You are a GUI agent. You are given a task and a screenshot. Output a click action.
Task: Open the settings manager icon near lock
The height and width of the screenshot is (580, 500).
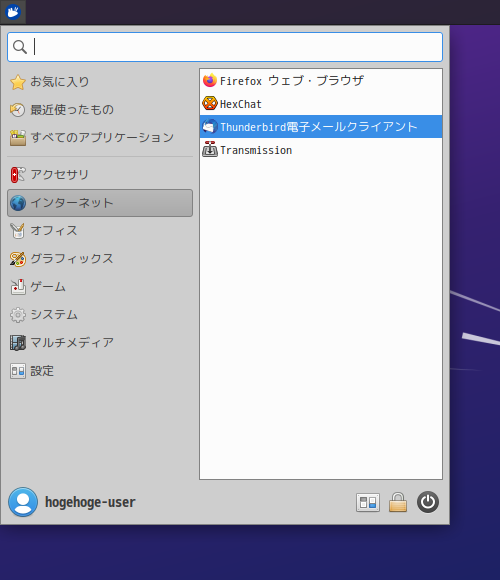[368, 503]
